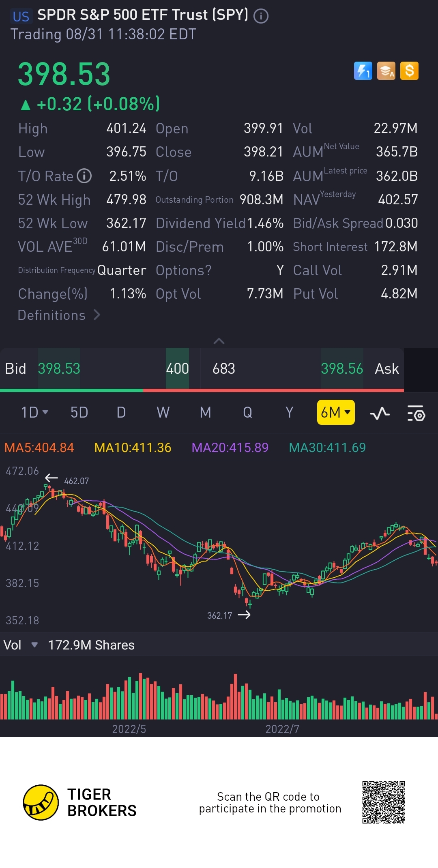Switch chart to 5D tab

(x=79, y=412)
